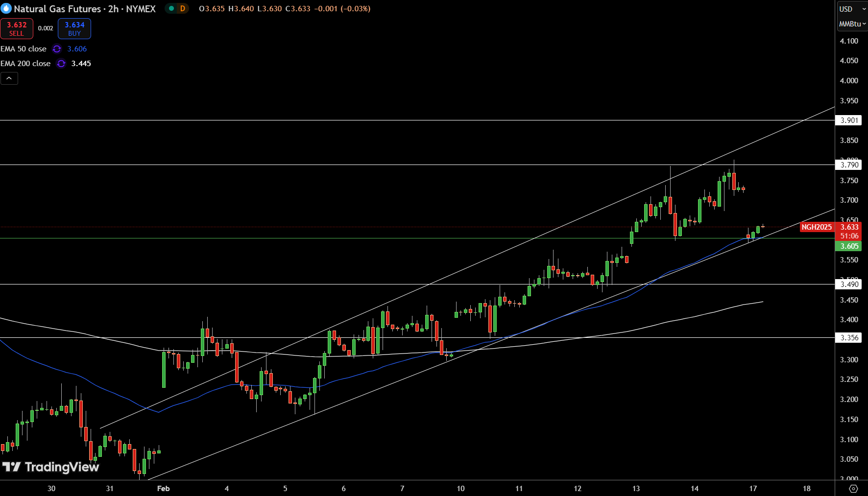Click the green 3.605 price label

(x=848, y=246)
